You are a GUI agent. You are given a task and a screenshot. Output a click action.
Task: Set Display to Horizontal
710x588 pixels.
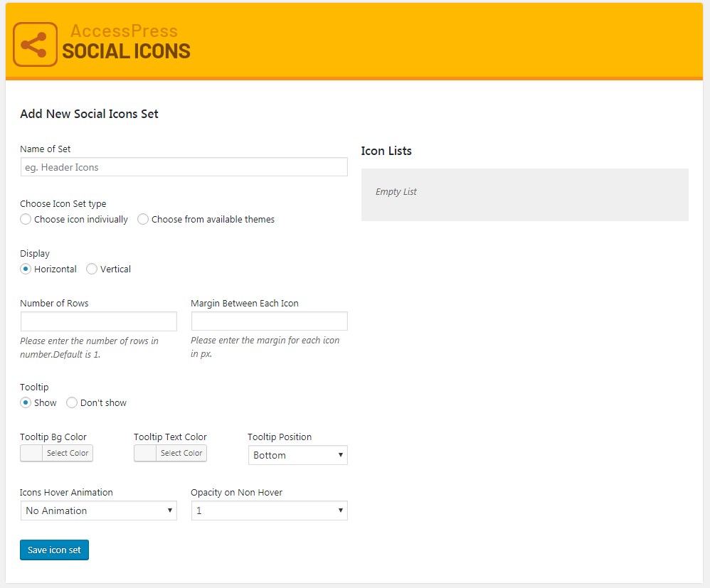point(26,269)
